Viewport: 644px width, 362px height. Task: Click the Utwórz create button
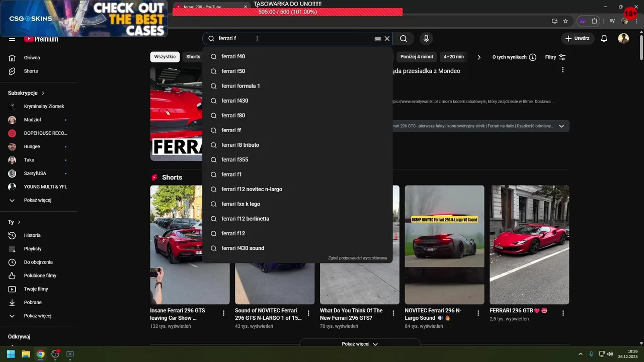click(577, 39)
